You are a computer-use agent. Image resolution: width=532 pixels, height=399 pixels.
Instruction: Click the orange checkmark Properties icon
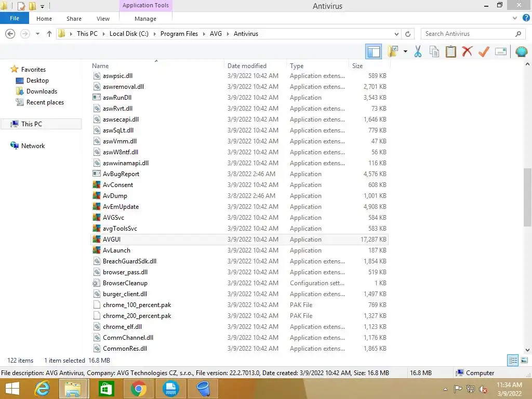[484, 51]
